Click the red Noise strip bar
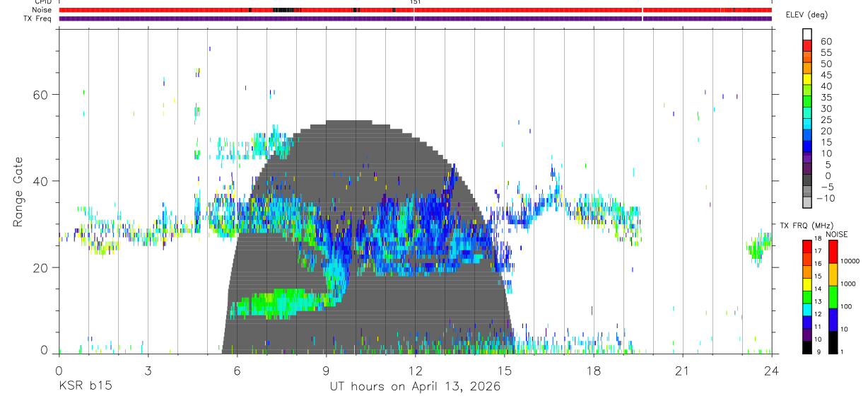The width and height of the screenshot is (868, 401). pyautogui.click(x=415, y=10)
